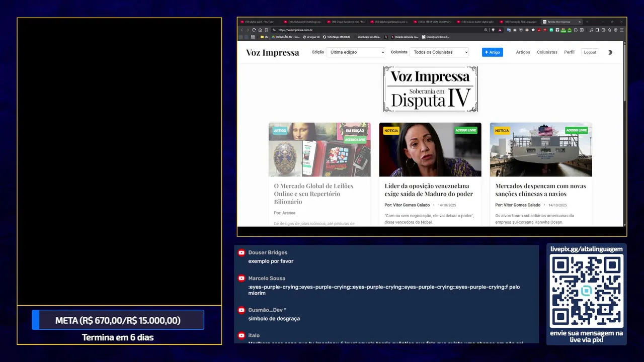
Task: Switch to the alpha spirit - YouTube tab
Action: pyautogui.click(x=258, y=22)
